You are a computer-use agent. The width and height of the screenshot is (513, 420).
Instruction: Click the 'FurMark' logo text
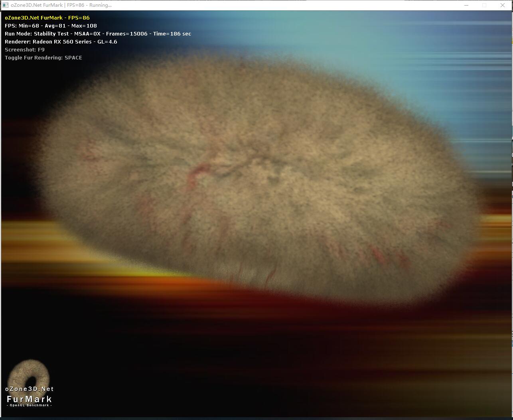(30, 399)
